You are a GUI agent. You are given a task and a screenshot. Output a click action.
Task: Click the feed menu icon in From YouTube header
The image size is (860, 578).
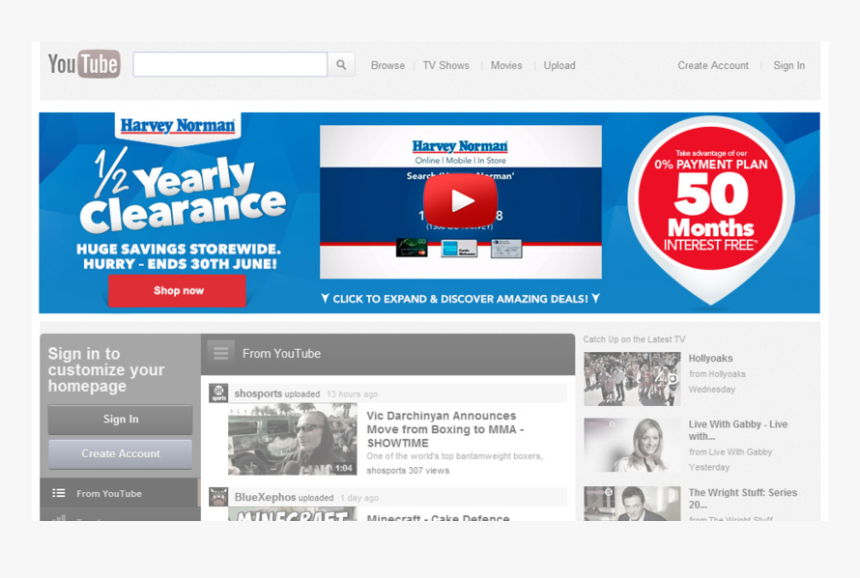(220, 354)
